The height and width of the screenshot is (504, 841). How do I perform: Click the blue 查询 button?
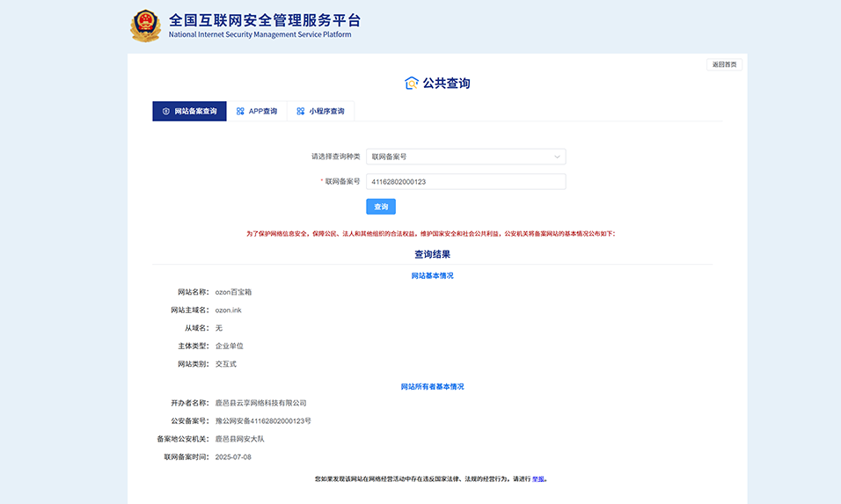point(381,207)
